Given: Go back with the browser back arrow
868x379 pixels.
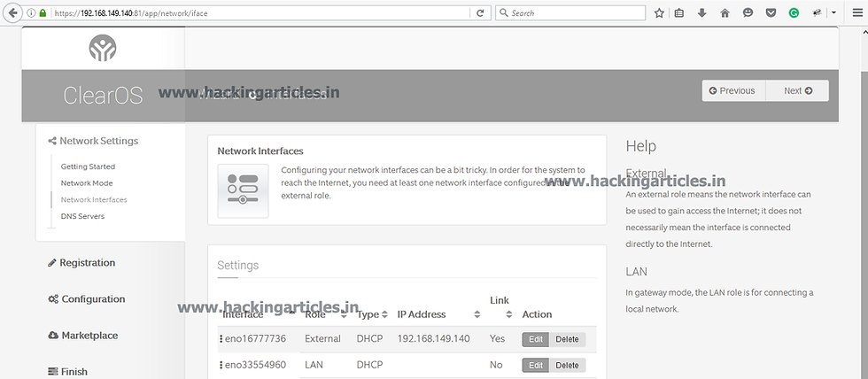Looking at the screenshot, I should pos(12,12).
